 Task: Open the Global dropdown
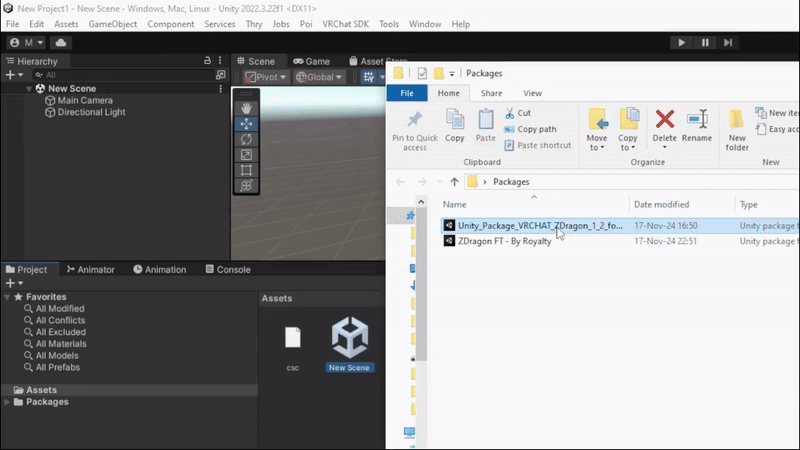[319, 77]
